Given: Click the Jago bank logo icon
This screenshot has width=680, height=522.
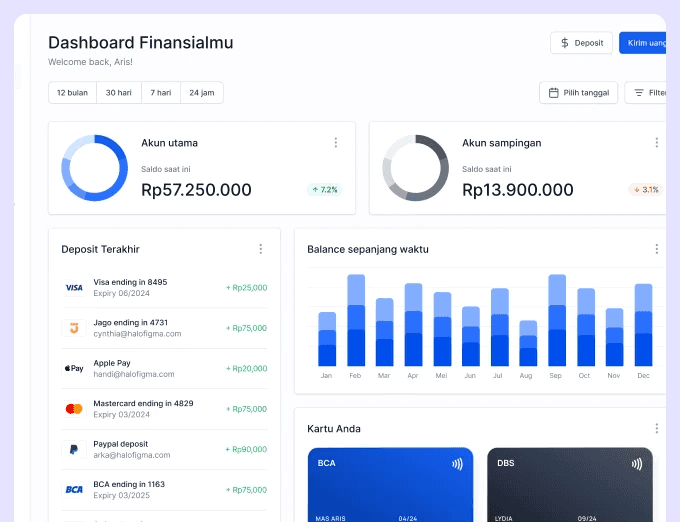Looking at the screenshot, I should point(74,328).
